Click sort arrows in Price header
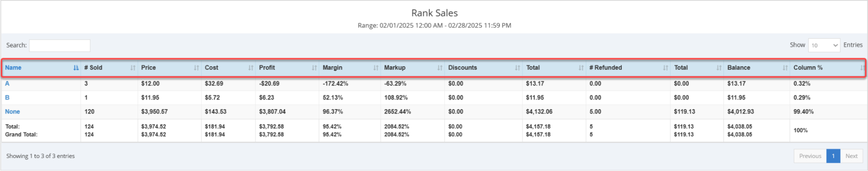868x171 pixels. pos(196,68)
